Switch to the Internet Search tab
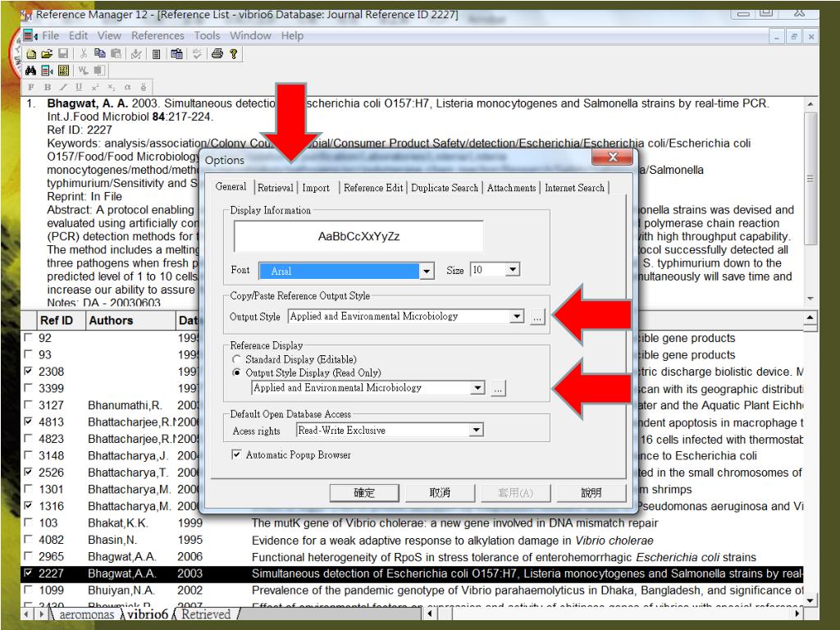The image size is (840, 630). click(x=574, y=188)
